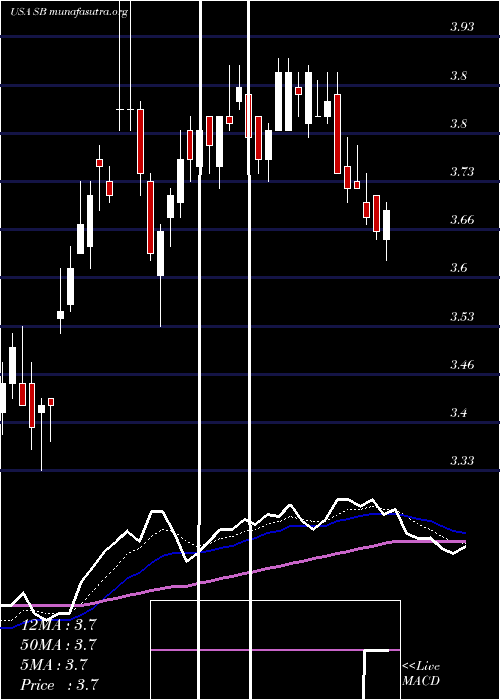Select the 5MA : 3.7 legend entry
500x700 pixels.
(54, 665)
